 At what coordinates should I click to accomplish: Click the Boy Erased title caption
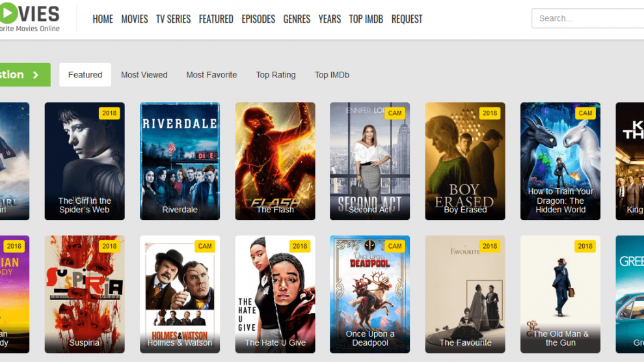[465, 210]
